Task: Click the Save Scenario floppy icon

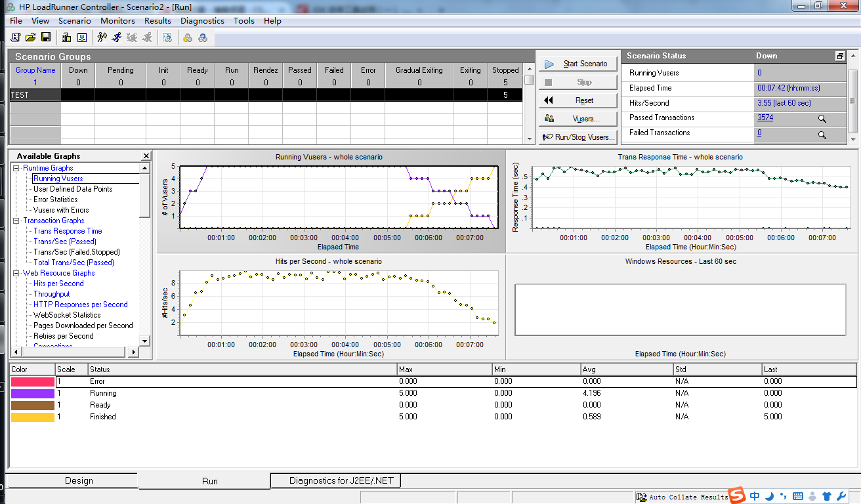Action: (46, 37)
